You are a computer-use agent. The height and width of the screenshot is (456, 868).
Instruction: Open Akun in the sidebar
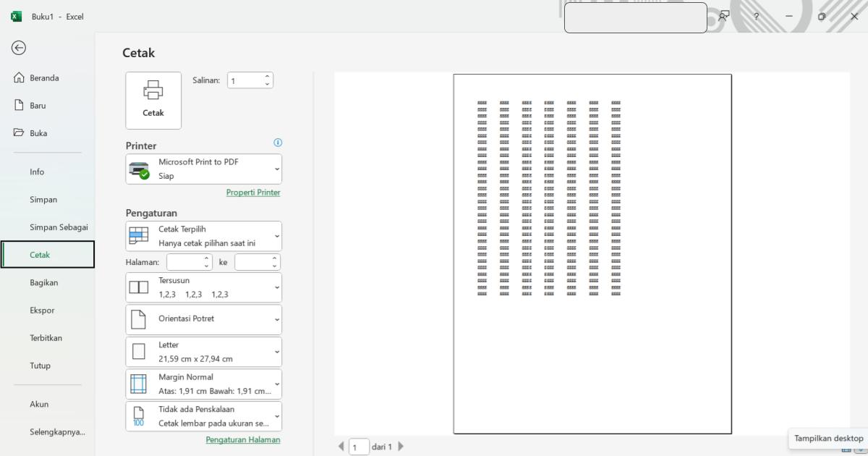coord(47,405)
